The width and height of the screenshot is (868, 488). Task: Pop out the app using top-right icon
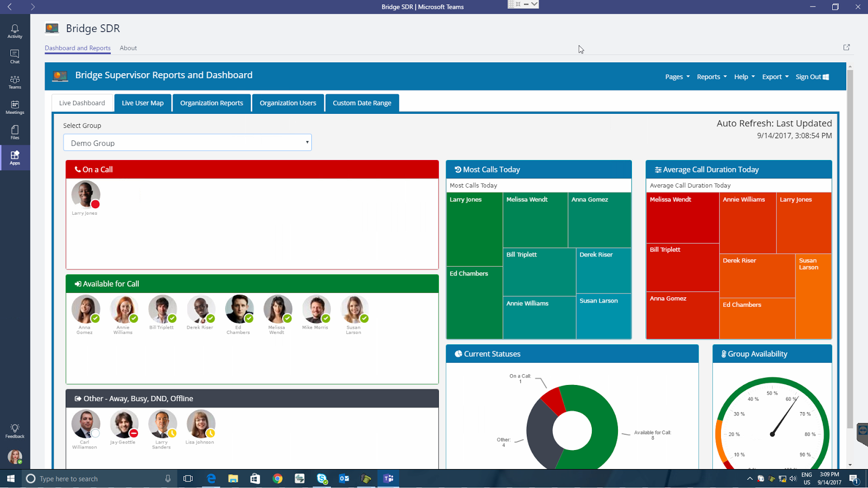(x=846, y=47)
